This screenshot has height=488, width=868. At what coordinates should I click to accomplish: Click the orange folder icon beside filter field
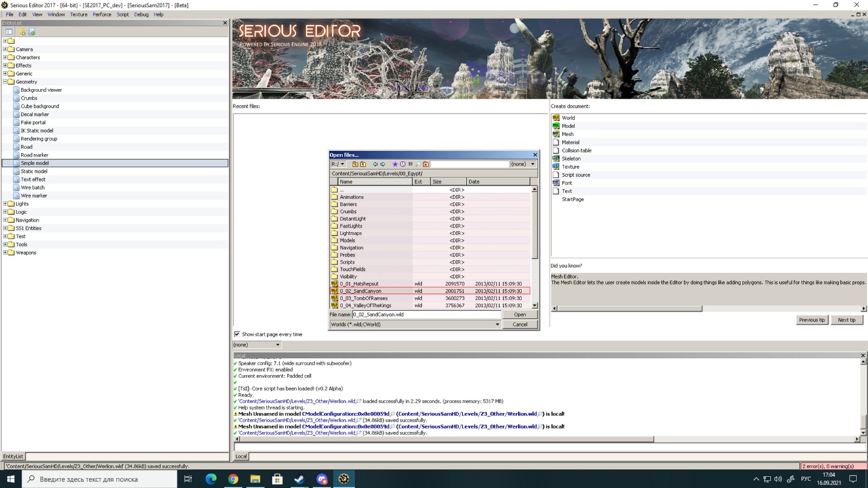(x=426, y=164)
